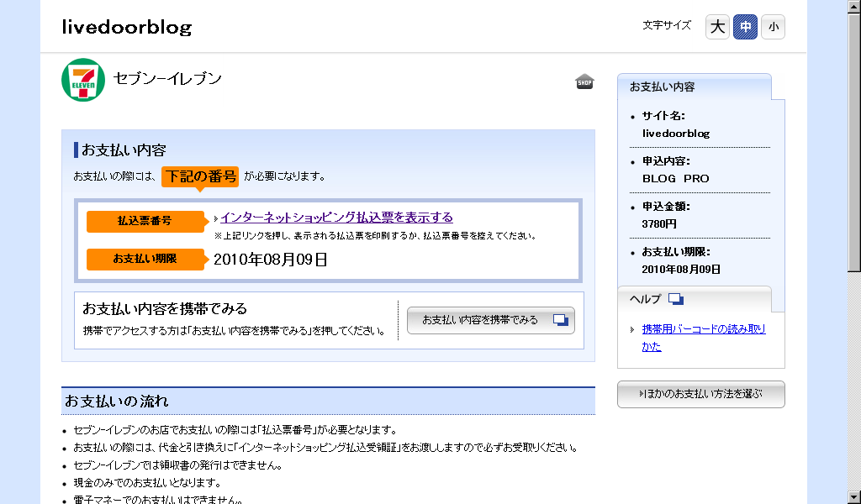This screenshot has height=504, width=861.
Task: Click the セブン-イレブンでは領収書の発行はできません bullet
Action: pyautogui.click(x=177, y=465)
